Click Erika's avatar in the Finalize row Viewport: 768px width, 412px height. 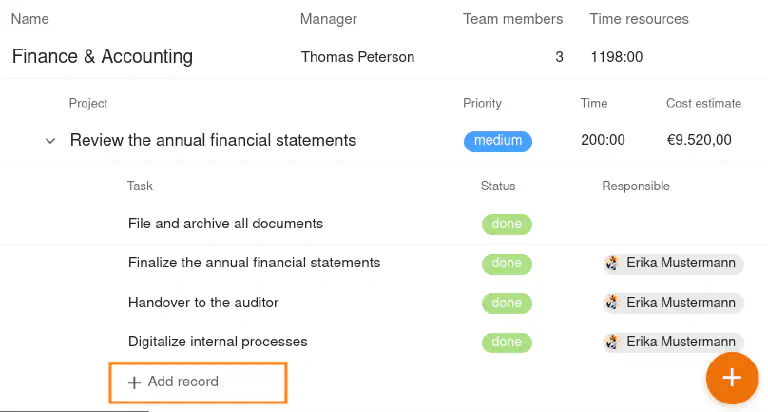[x=613, y=264]
